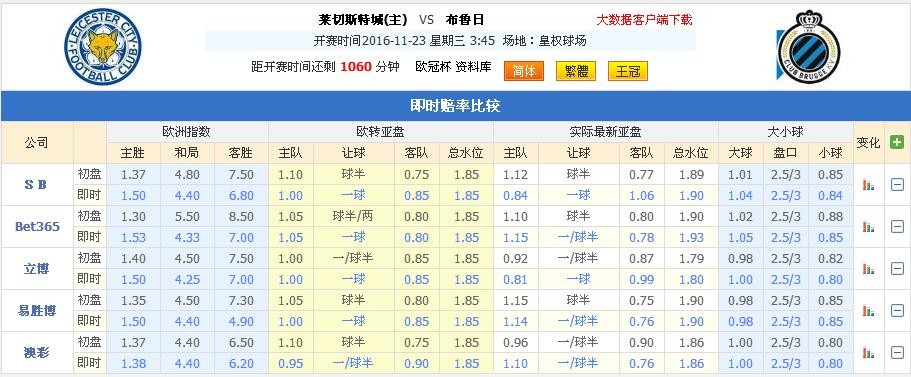Open the Bet365 company link
The image size is (911, 377).
[x=37, y=227]
